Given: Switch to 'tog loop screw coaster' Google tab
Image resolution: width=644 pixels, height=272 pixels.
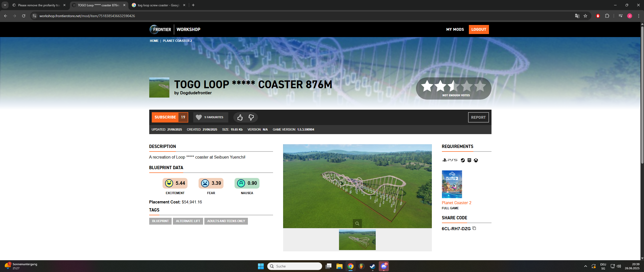Looking at the screenshot, I should [x=159, y=5].
